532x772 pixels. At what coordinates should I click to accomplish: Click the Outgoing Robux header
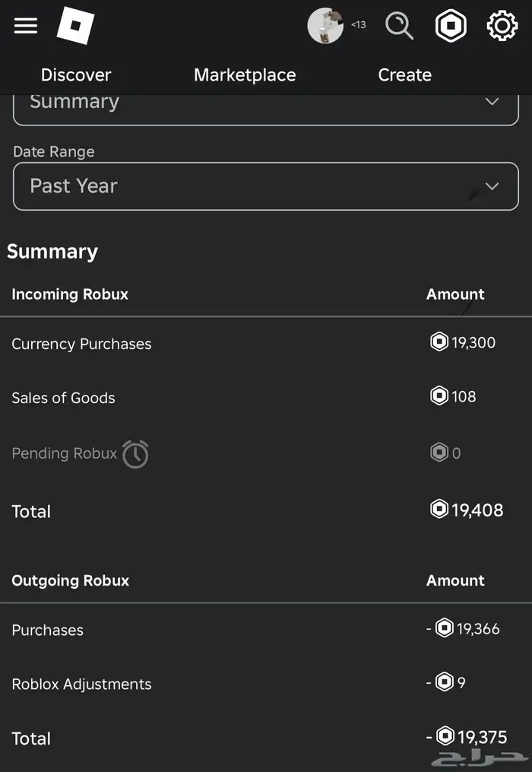pos(71,580)
